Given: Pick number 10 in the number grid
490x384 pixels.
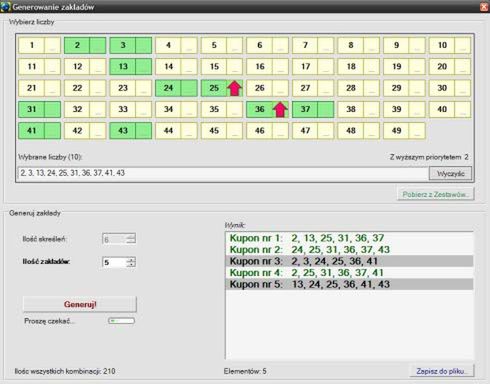Looking at the screenshot, I should point(442,45).
